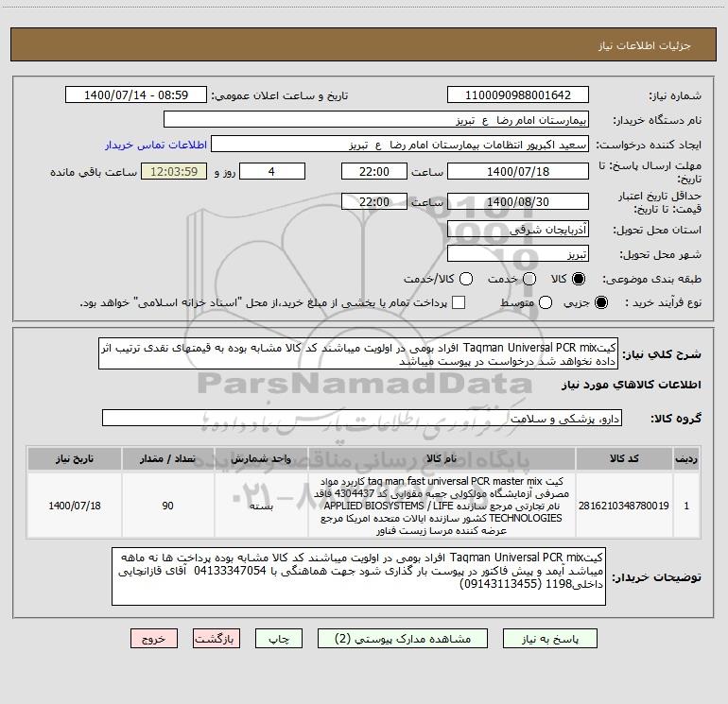728x704 pixels.
Task: Click the goods group field دارو، پزشکی و سلامت
Action: (362, 418)
